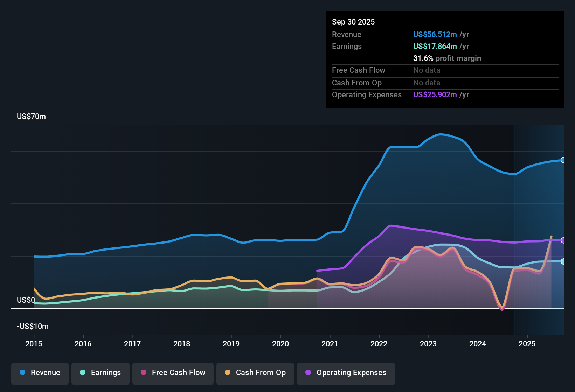Click the 2021 label on the x-axis
Image resolution: width=575 pixels, height=392 pixels.
tap(330, 344)
